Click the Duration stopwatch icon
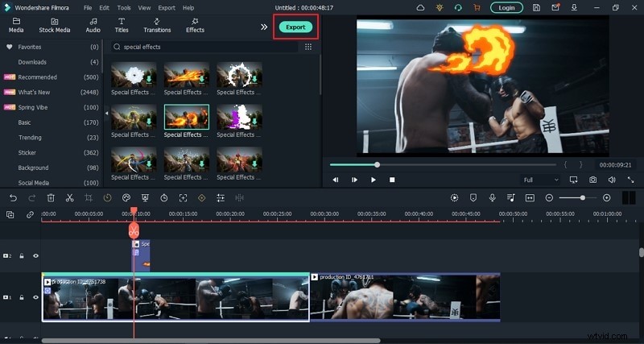644x344 pixels. click(x=164, y=198)
